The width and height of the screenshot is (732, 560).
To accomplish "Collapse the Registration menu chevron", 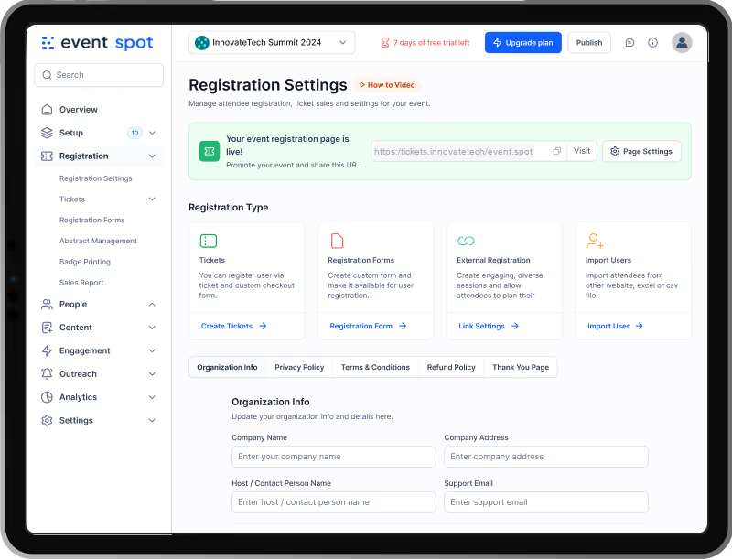I will pos(152,156).
